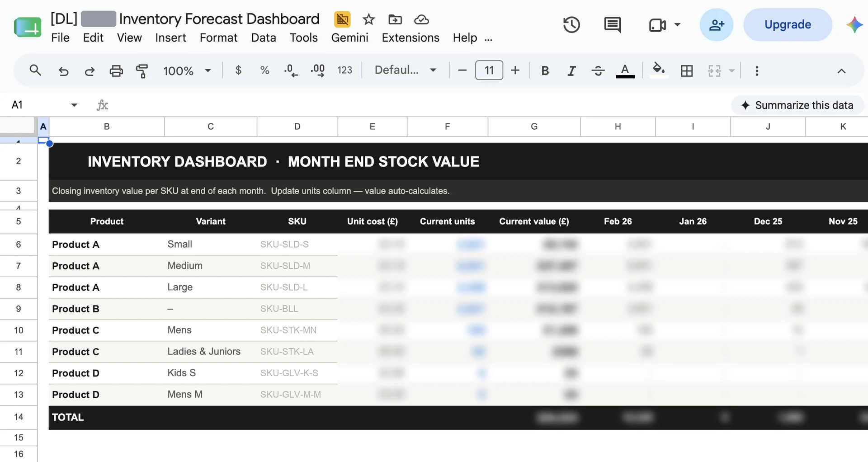Decrease font size with minus button
This screenshot has height=462, width=868.
pos(462,70)
